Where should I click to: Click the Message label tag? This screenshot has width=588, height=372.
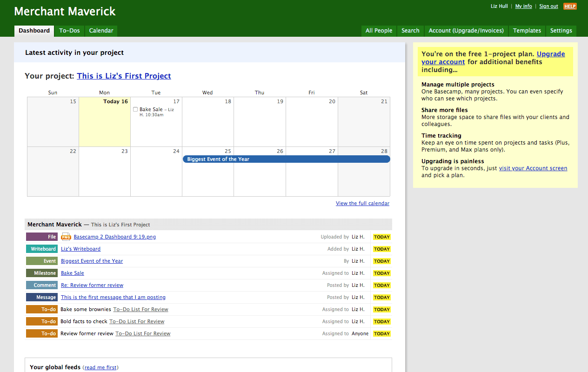tap(42, 297)
